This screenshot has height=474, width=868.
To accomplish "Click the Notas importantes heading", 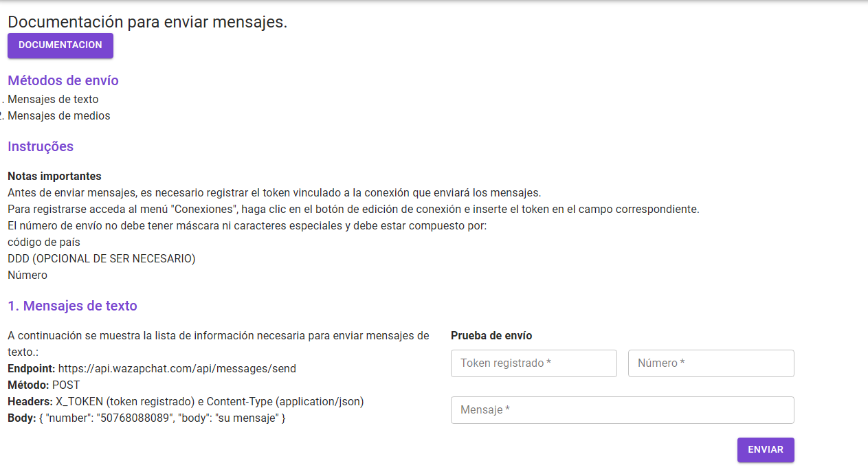I will pos(54,177).
